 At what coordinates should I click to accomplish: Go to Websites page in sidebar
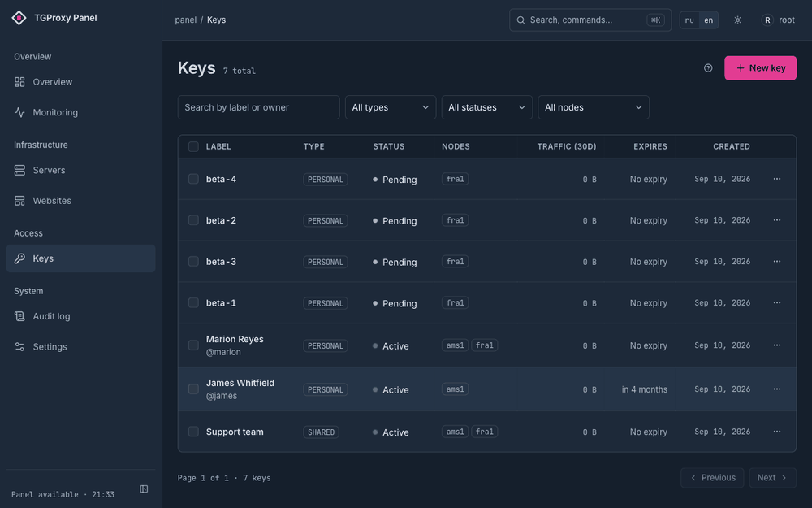coord(80,201)
